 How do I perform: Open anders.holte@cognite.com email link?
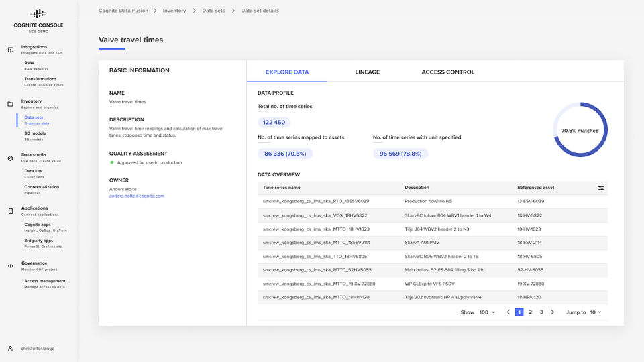137,196
